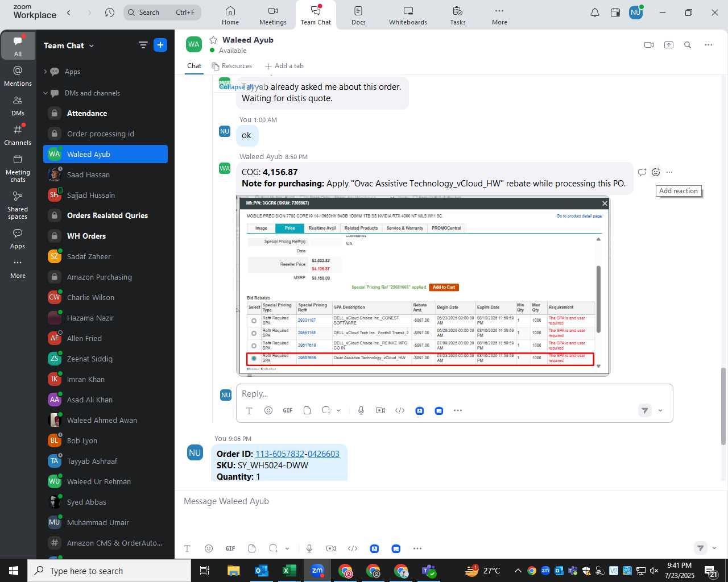Open the calendar icon in top bar
The height and width of the screenshot is (582, 728).
coord(615,13)
